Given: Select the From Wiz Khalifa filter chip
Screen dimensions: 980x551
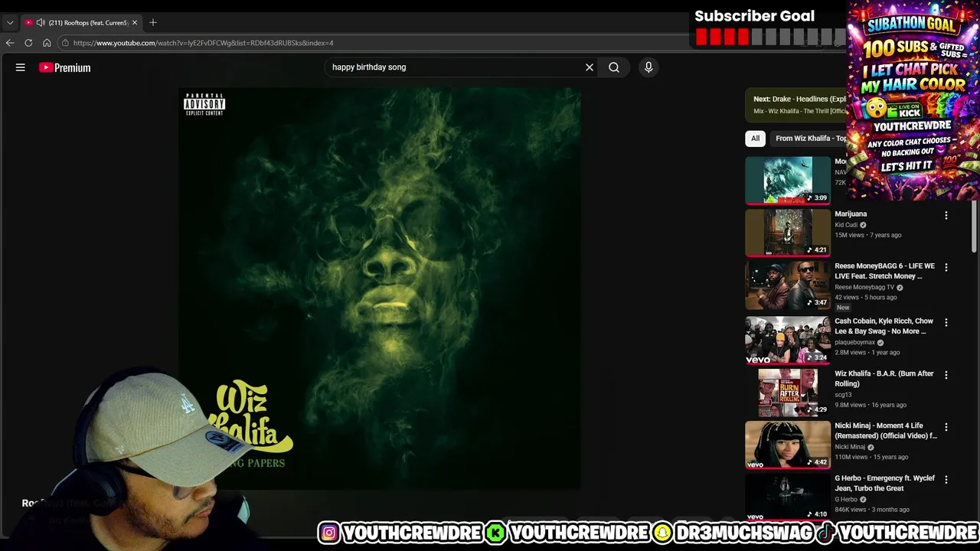Looking at the screenshot, I should [810, 139].
